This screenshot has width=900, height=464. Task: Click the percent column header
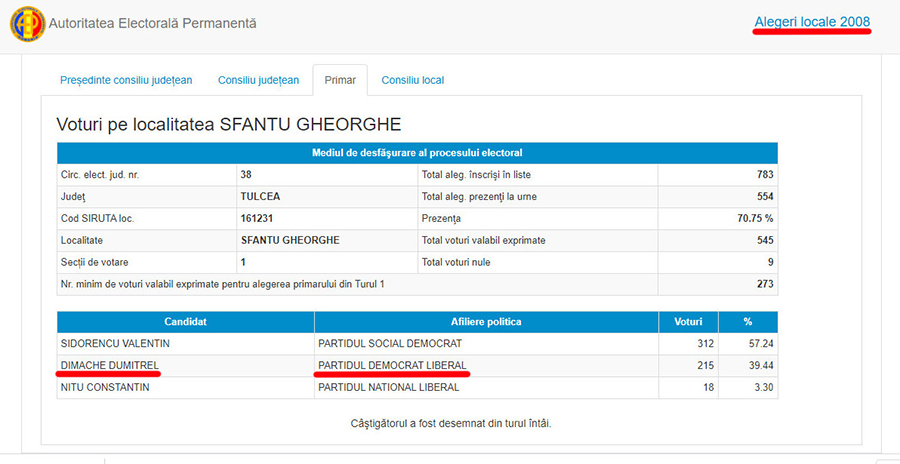747,322
